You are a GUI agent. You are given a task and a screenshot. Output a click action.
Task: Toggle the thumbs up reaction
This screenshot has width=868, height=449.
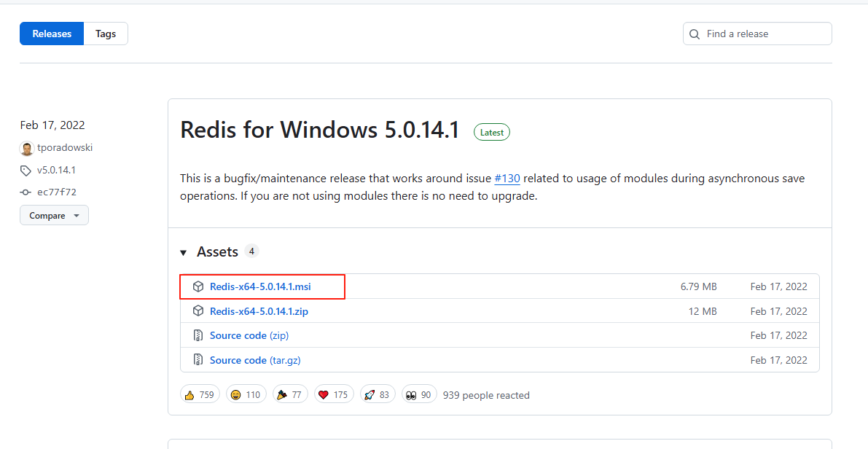click(x=200, y=395)
